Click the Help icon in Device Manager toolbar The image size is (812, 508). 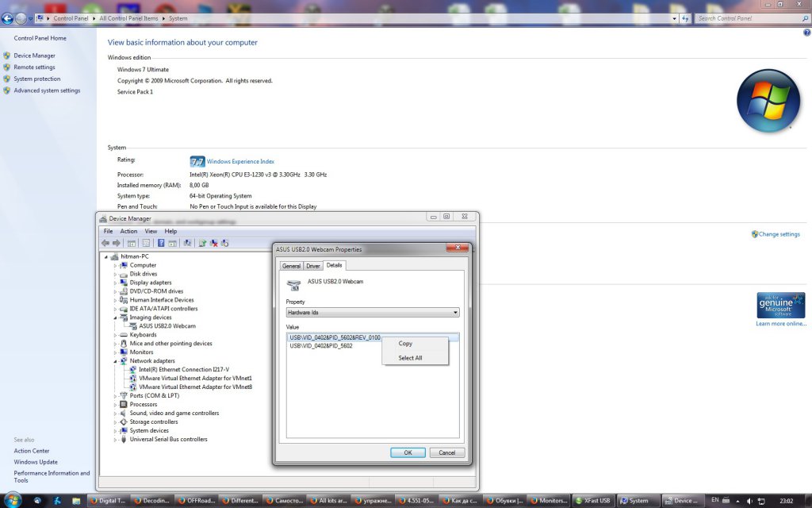coord(161,243)
